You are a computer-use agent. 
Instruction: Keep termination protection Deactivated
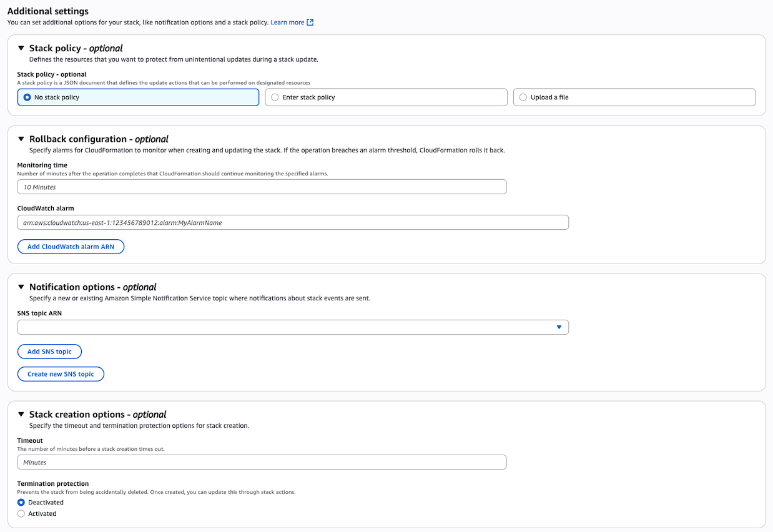point(20,502)
